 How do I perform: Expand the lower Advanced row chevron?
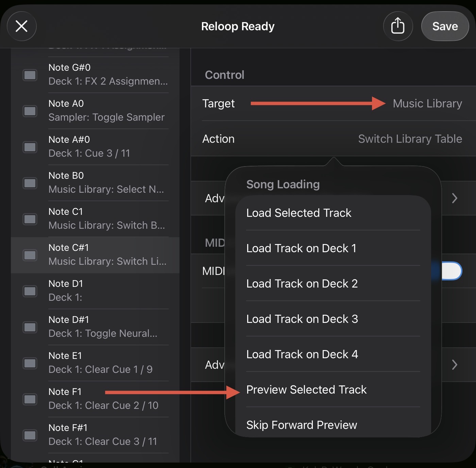[455, 365]
